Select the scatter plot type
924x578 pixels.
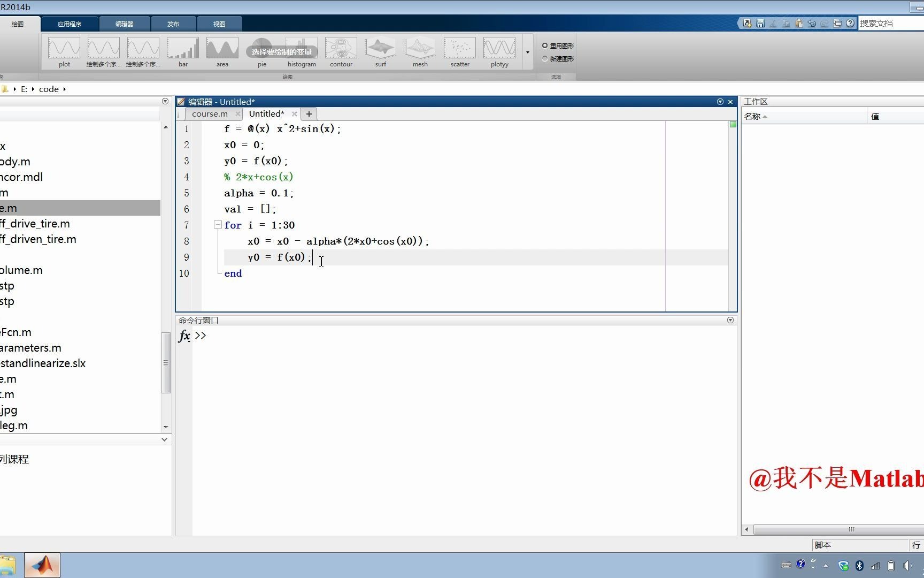click(460, 52)
